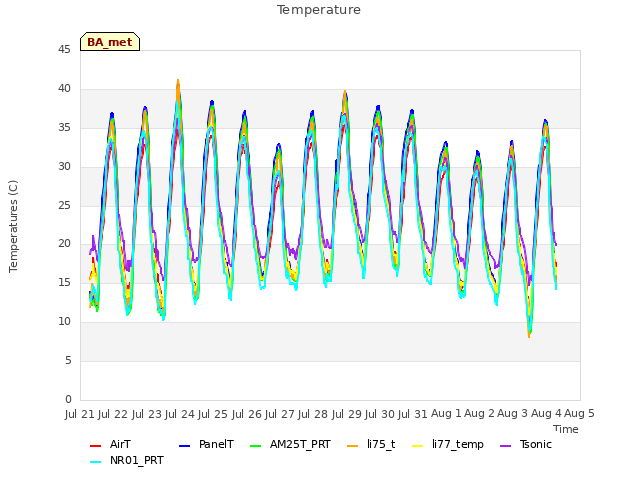This screenshot has height=480, width=640.
Task: Select the AirT legend entry
Action: pyautogui.click(x=110, y=444)
